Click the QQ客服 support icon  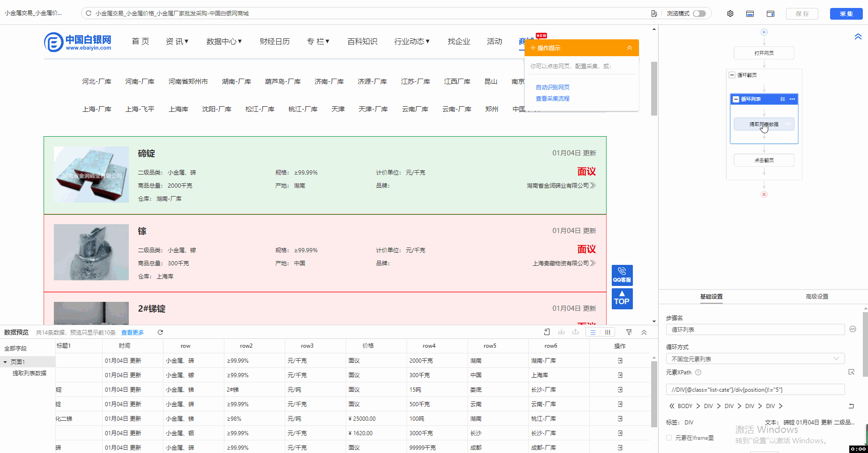pos(622,275)
